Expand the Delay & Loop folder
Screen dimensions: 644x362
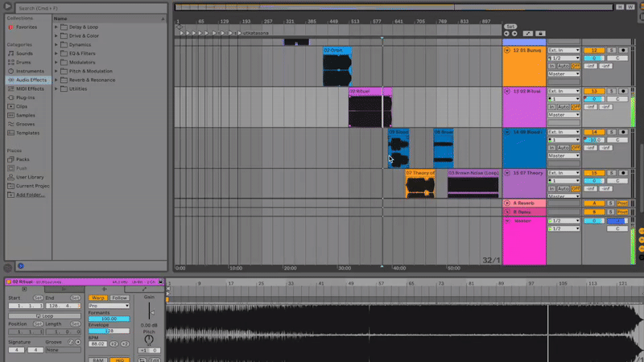click(56, 27)
